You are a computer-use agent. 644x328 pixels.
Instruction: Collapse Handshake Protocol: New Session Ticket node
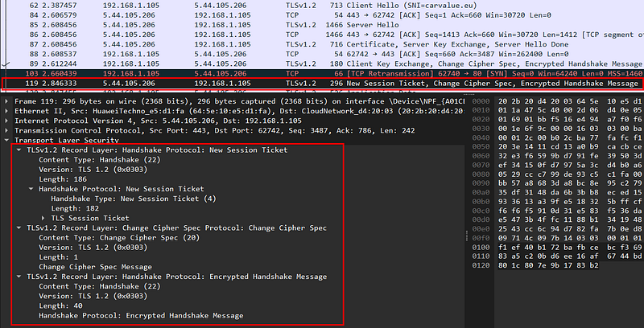tap(31, 189)
